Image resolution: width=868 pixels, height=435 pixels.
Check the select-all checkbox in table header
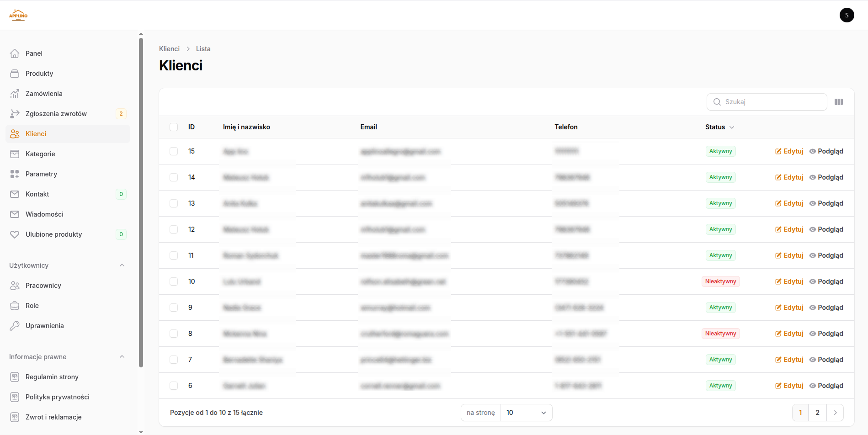(174, 127)
